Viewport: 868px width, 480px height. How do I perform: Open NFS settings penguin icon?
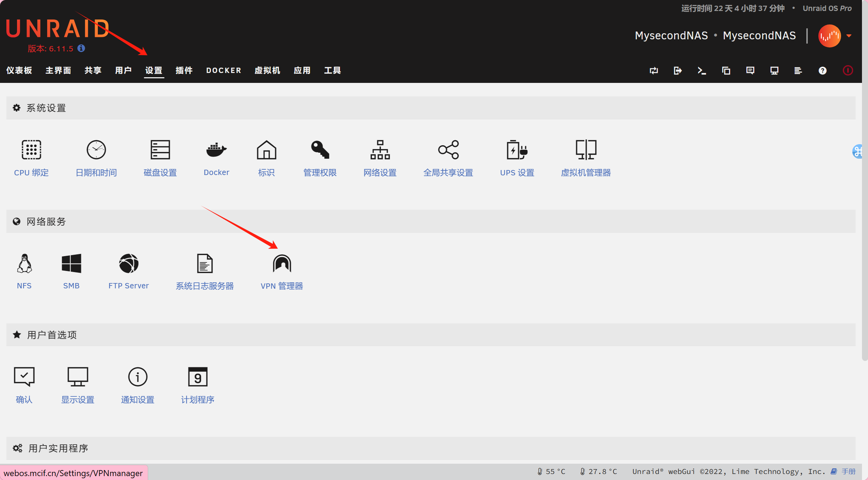pos(24,264)
